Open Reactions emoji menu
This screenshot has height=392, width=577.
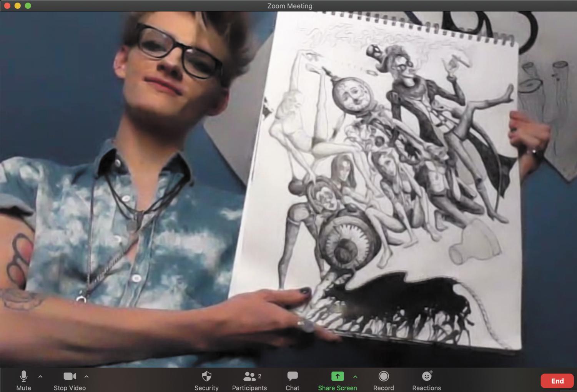point(427,380)
